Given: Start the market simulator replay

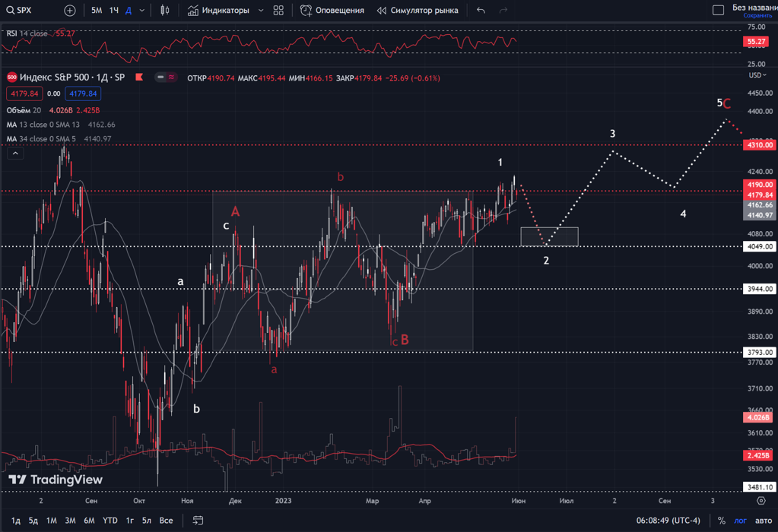Looking at the screenshot, I should pos(418,11).
